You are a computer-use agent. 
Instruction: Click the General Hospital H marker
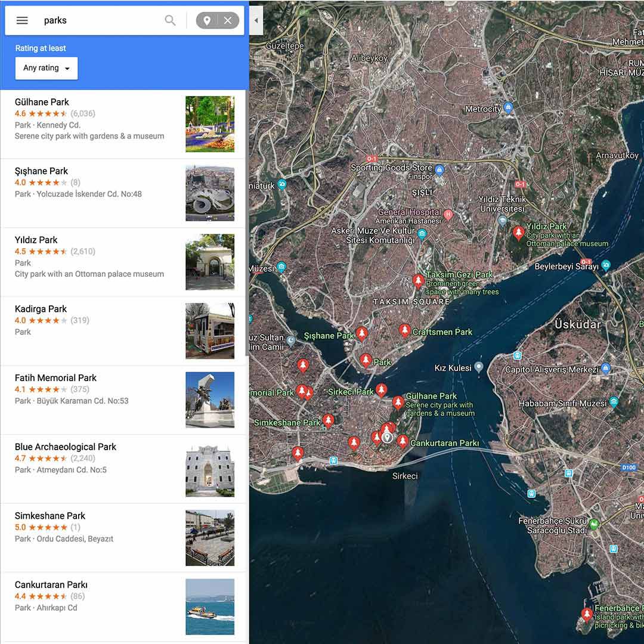[448, 215]
